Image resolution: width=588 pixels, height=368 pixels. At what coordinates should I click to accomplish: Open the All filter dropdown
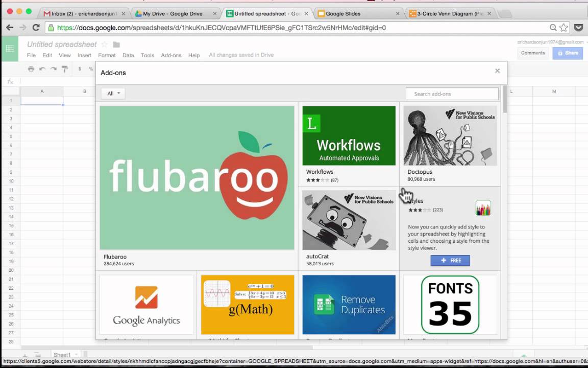(x=113, y=94)
